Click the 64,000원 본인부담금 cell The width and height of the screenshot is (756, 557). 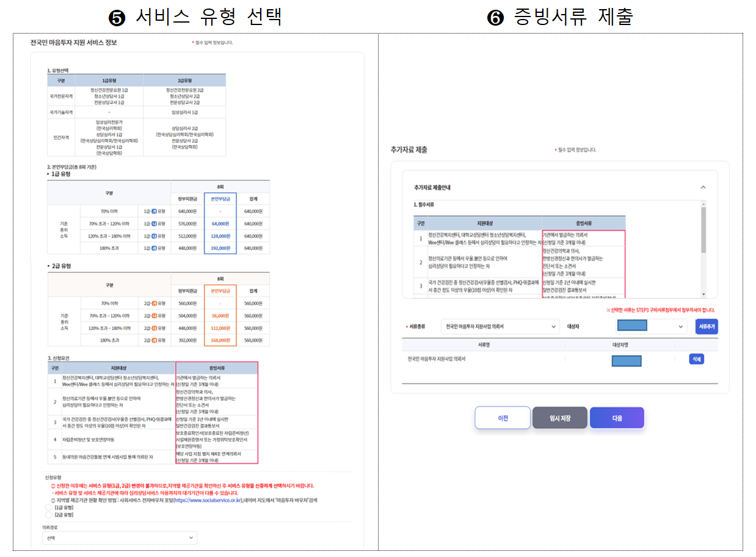click(220, 224)
